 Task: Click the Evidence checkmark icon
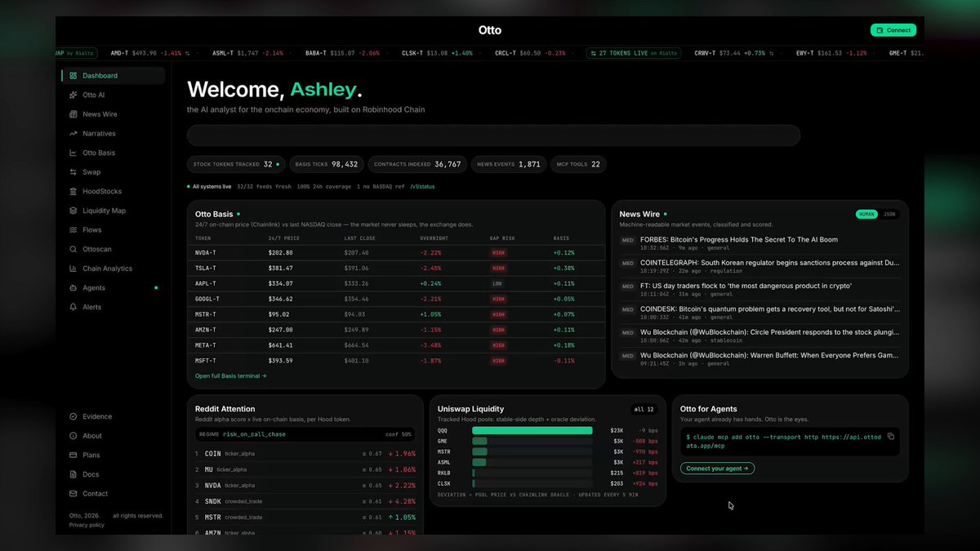click(73, 416)
